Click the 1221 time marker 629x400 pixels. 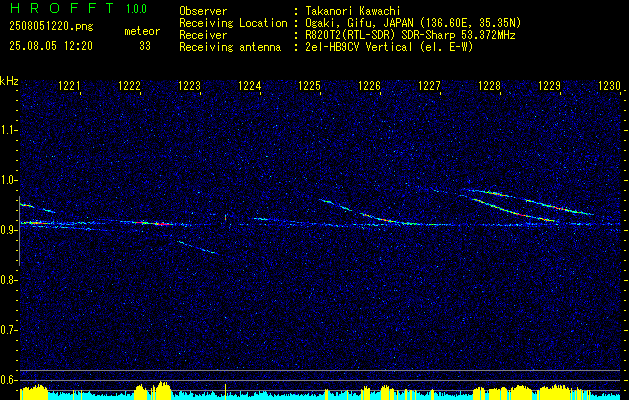(x=69, y=86)
